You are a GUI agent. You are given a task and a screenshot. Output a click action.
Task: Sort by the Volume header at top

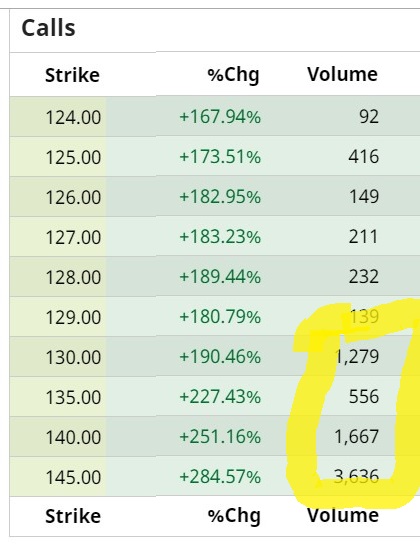343,74
